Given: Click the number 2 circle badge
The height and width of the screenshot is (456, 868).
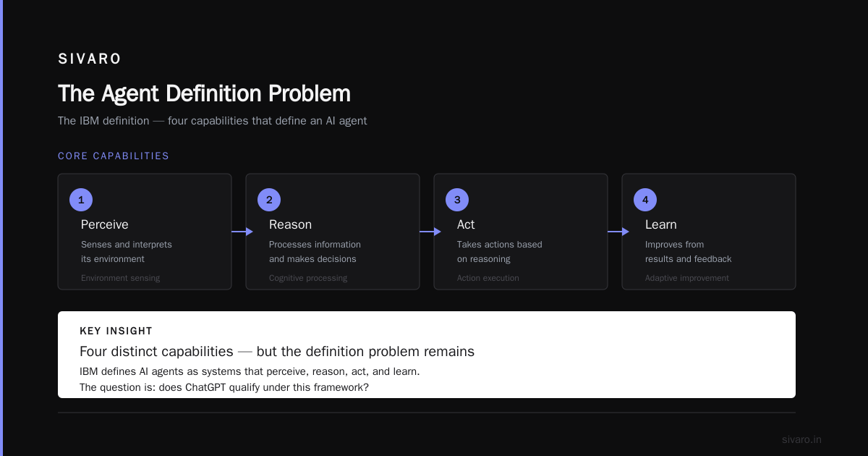Looking at the screenshot, I should (x=269, y=200).
